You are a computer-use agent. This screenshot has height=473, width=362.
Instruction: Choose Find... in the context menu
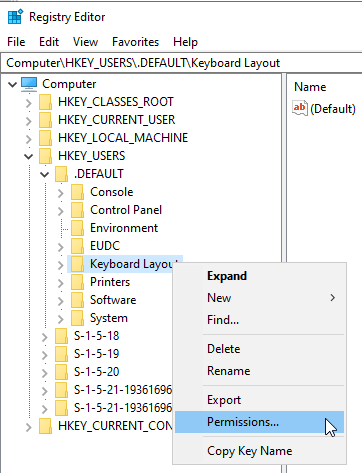pos(260,320)
